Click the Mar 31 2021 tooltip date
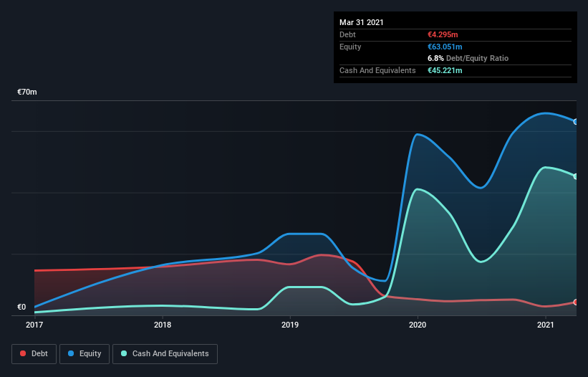Image resolution: width=588 pixels, height=377 pixels. [362, 22]
